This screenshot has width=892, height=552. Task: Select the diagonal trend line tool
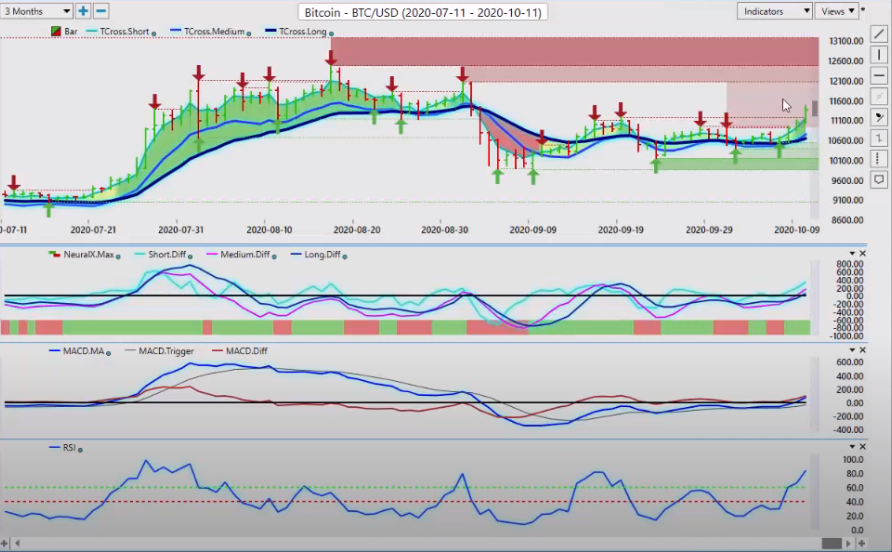(x=879, y=34)
